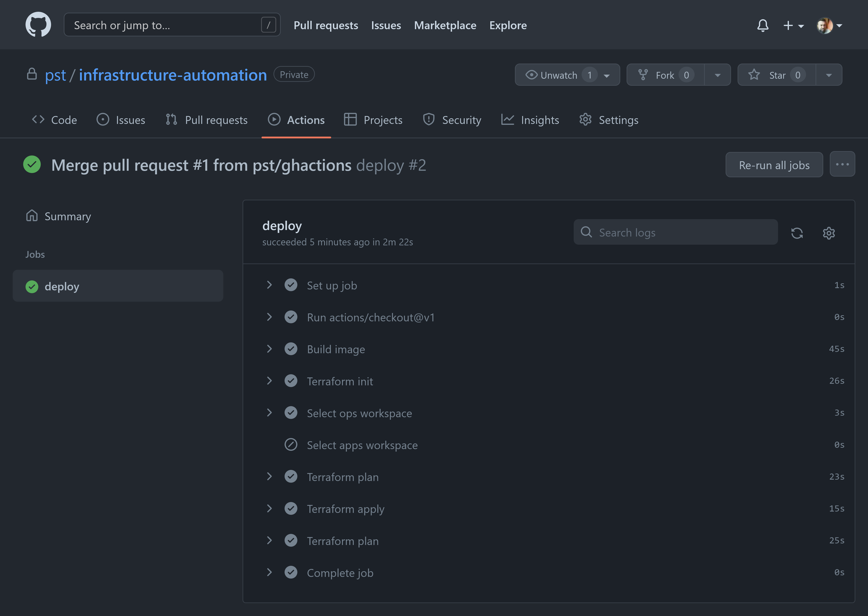The width and height of the screenshot is (868, 616).
Task: Refresh logs using the circular arrow icon
Action: tap(797, 233)
